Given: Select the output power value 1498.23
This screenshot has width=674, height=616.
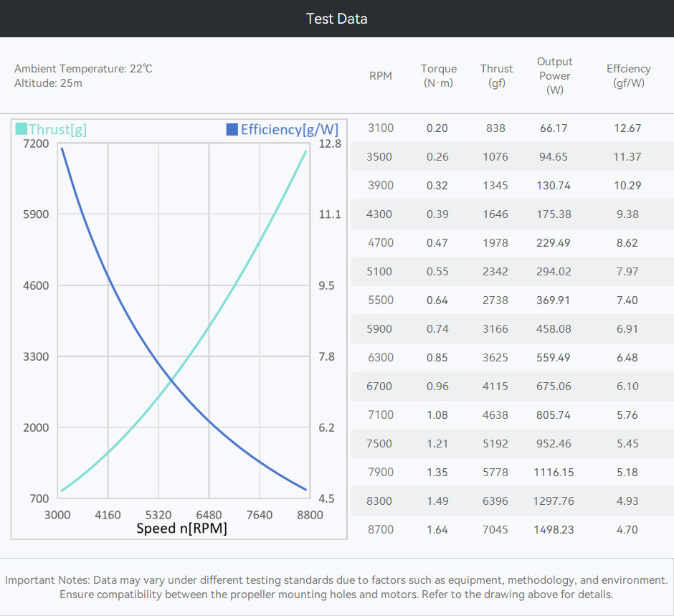Looking at the screenshot, I should point(554,530).
